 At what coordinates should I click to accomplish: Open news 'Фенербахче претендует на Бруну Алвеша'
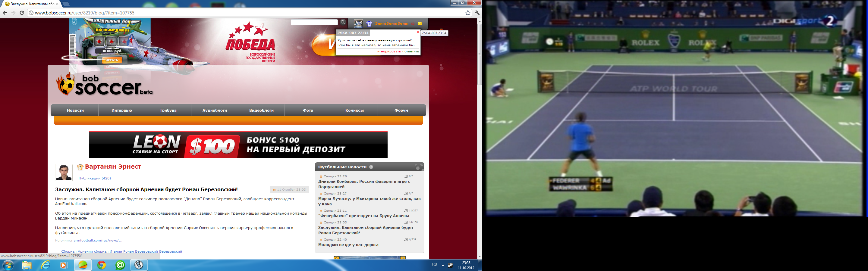click(363, 216)
